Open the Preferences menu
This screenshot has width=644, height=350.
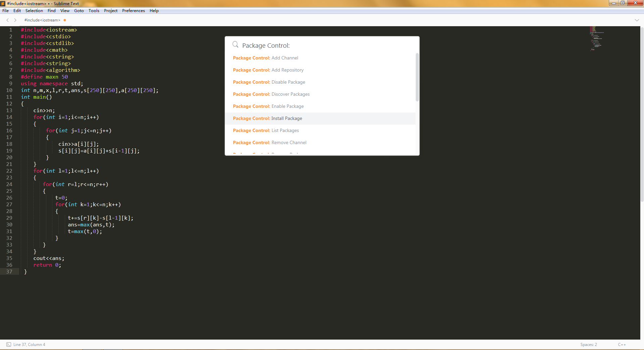134,11
